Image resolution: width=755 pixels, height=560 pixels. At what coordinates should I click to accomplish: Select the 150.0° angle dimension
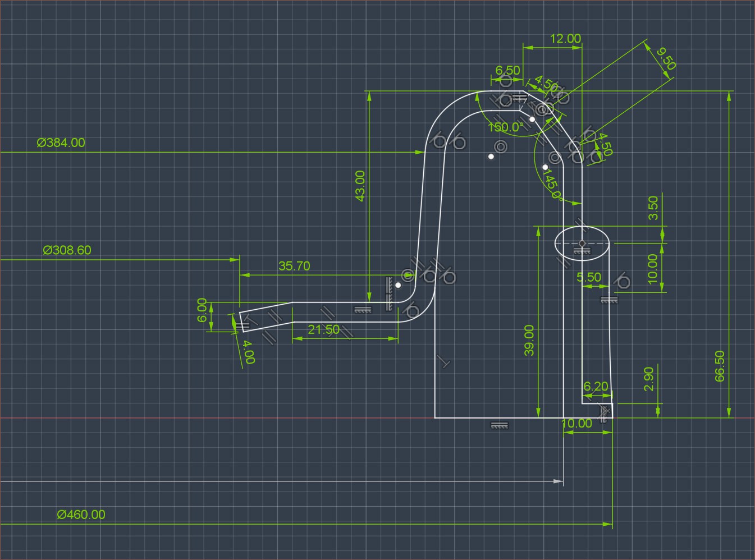[x=505, y=127]
